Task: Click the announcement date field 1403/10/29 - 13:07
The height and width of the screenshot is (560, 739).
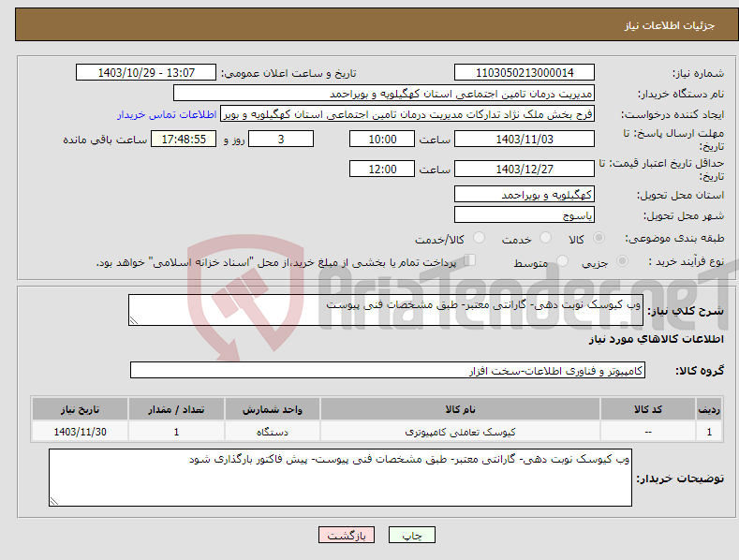Action: pos(146,73)
